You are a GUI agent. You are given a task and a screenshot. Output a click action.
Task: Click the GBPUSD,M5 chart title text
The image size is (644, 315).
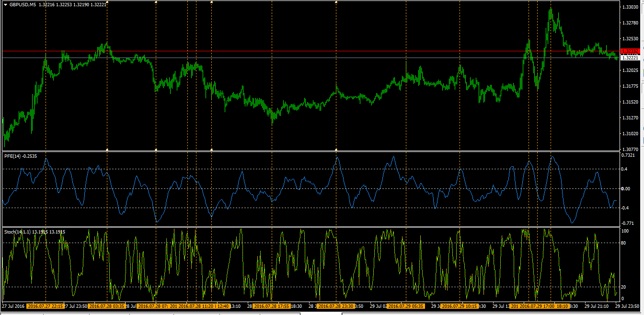tap(23, 4)
